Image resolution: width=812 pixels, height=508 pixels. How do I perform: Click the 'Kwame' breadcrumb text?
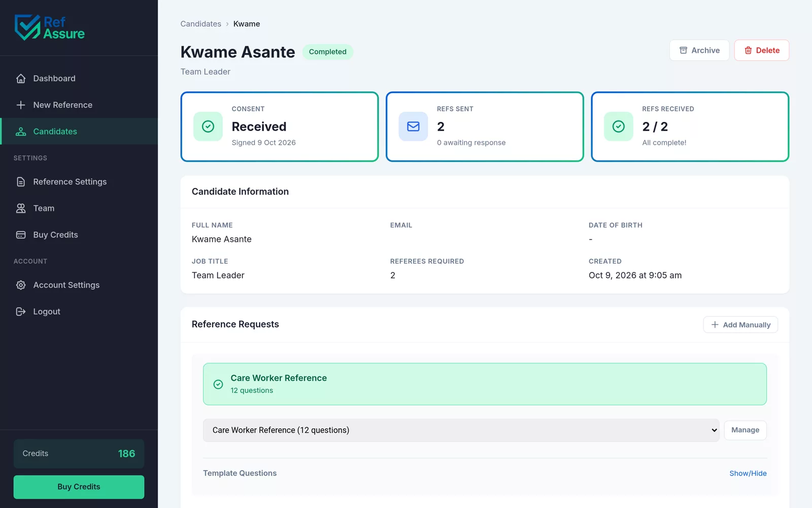tap(247, 24)
